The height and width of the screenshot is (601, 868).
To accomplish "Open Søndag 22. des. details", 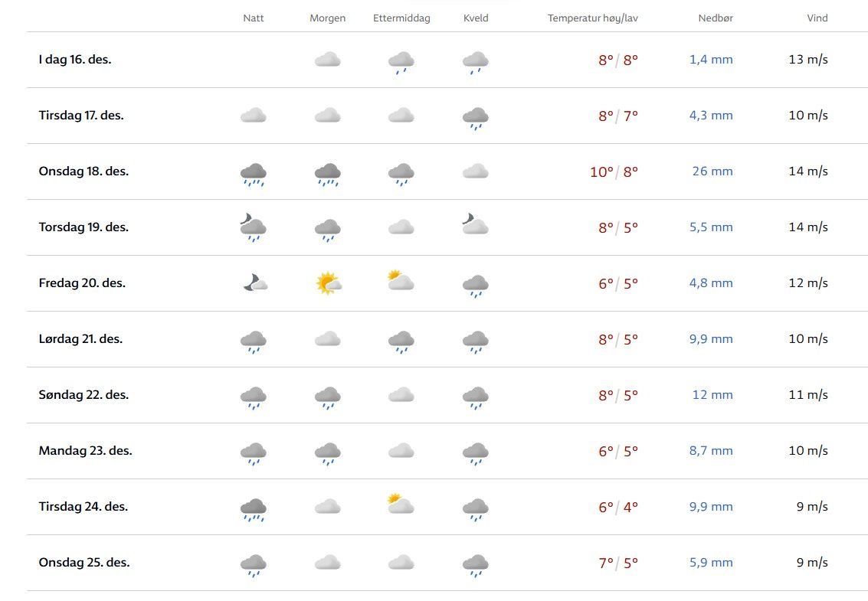I will [x=84, y=395].
